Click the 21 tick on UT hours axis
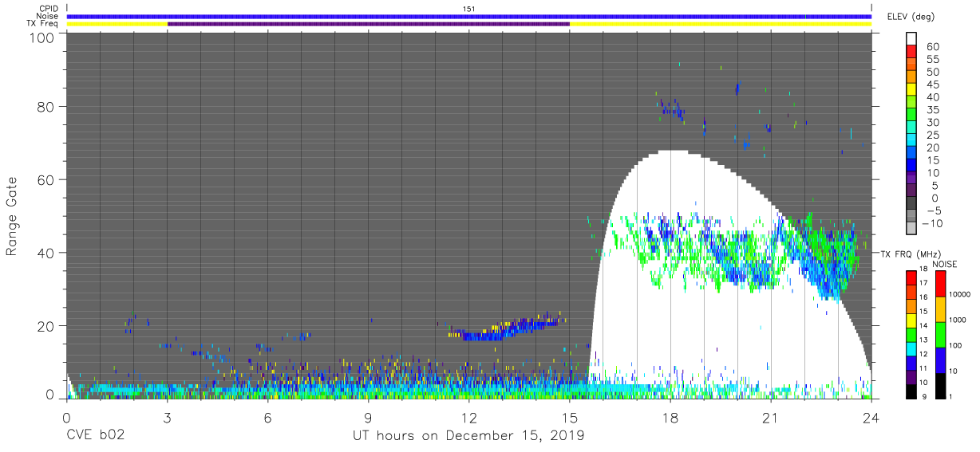Viewport: 980px width, 452px height. pyautogui.click(x=771, y=419)
